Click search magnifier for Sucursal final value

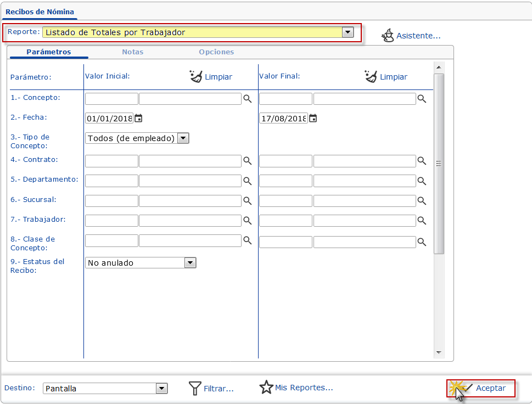tap(422, 201)
